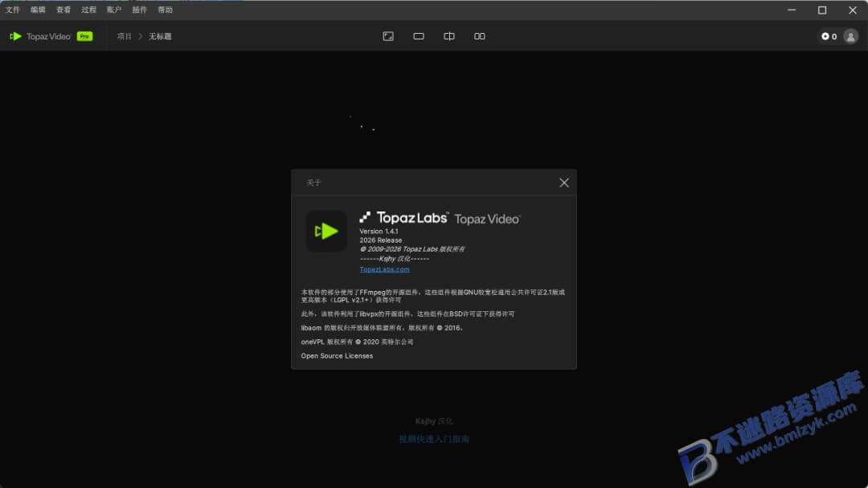Select single view layout icon

pos(419,36)
